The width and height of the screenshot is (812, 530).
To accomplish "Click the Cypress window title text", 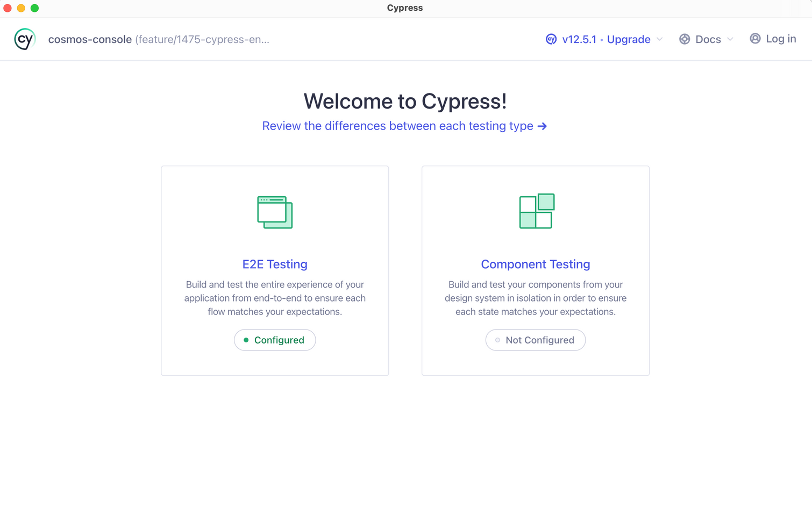I will tap(405, 8).
